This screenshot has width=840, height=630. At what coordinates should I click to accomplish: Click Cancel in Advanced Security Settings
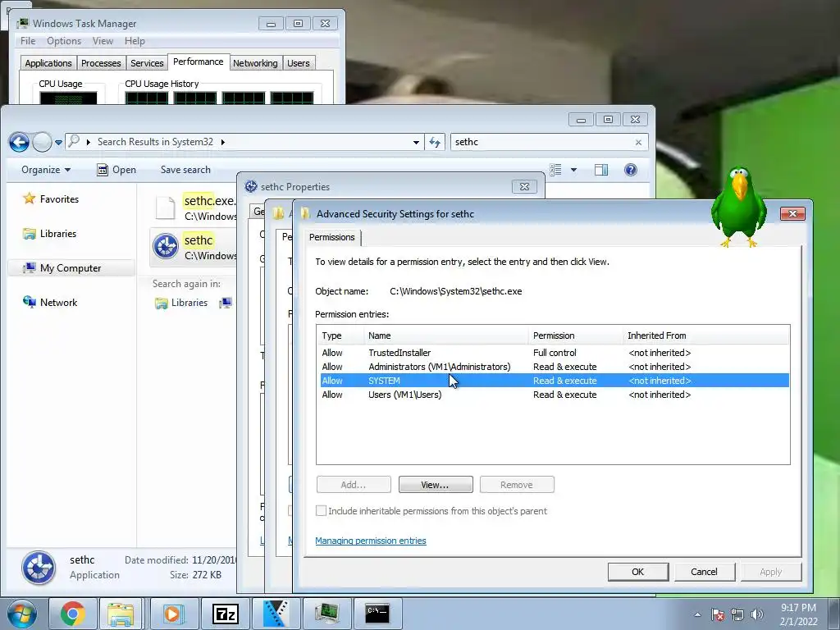[704, 572]
